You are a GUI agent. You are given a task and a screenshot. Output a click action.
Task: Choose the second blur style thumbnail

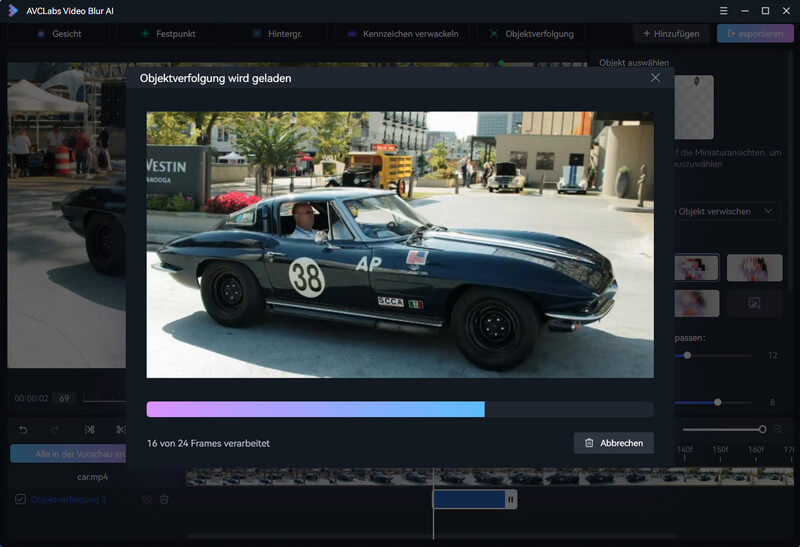point(754,267)
